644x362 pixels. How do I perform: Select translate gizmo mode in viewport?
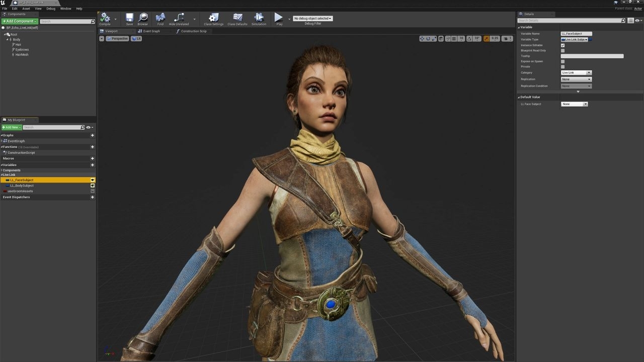click(x=422, y=39)
